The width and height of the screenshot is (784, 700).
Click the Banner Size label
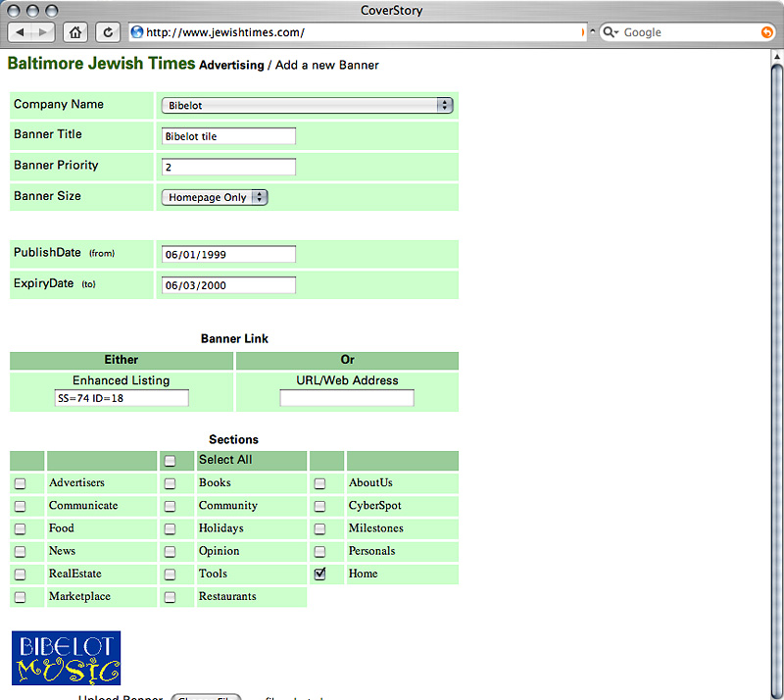click(47, 196)
